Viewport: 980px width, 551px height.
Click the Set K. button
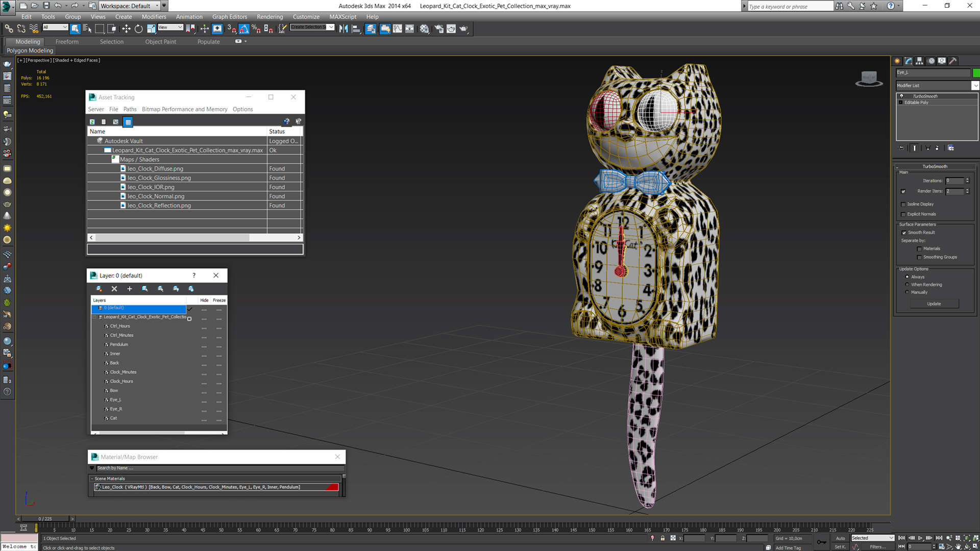pyautogui.click(x=840, y=547)
